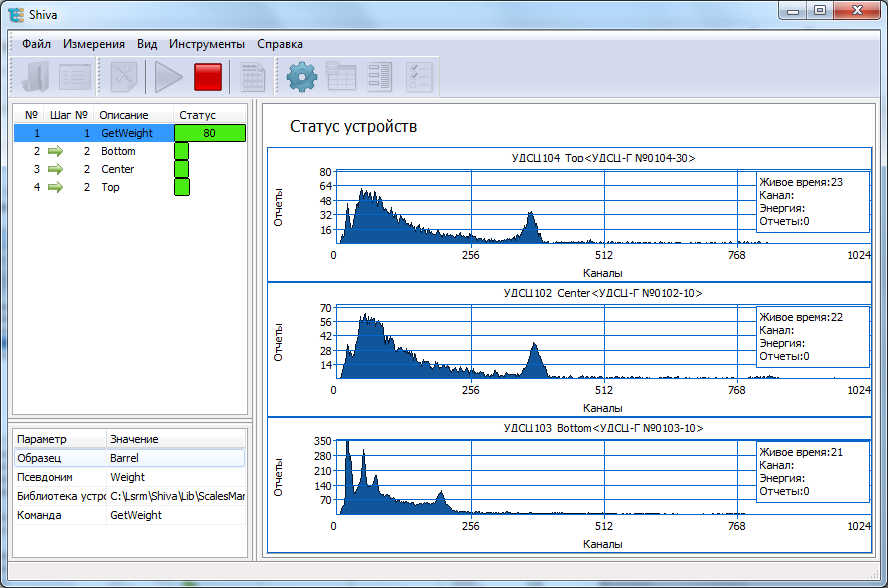Click the database table toolbar icon
The height and width of the screenshot is (588, 888).
(x=341, y=77)
